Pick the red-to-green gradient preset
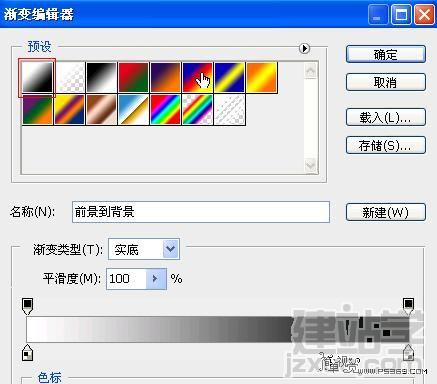The width and height of the screenshot is (437, 384). pos(133,77)
